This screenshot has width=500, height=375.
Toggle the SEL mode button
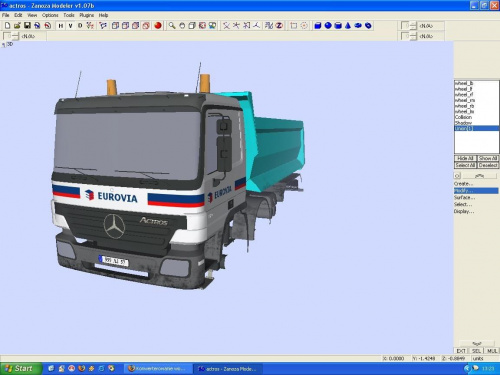(x=476, y=351)
